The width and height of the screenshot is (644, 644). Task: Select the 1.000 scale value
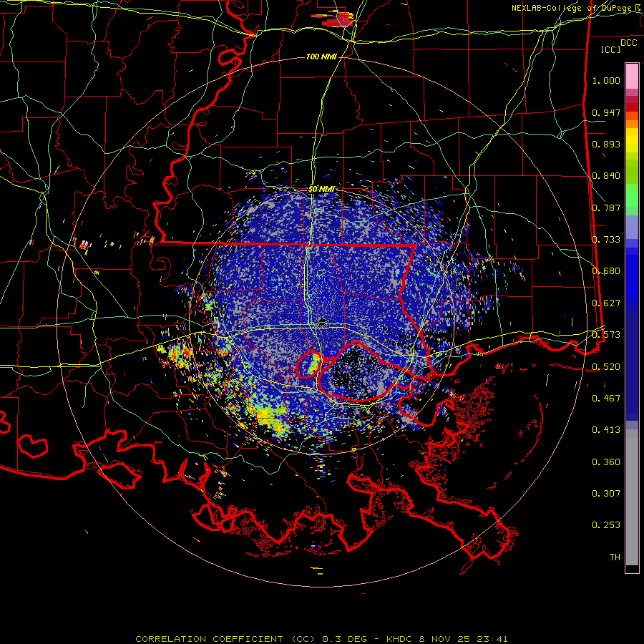[606, 80]
